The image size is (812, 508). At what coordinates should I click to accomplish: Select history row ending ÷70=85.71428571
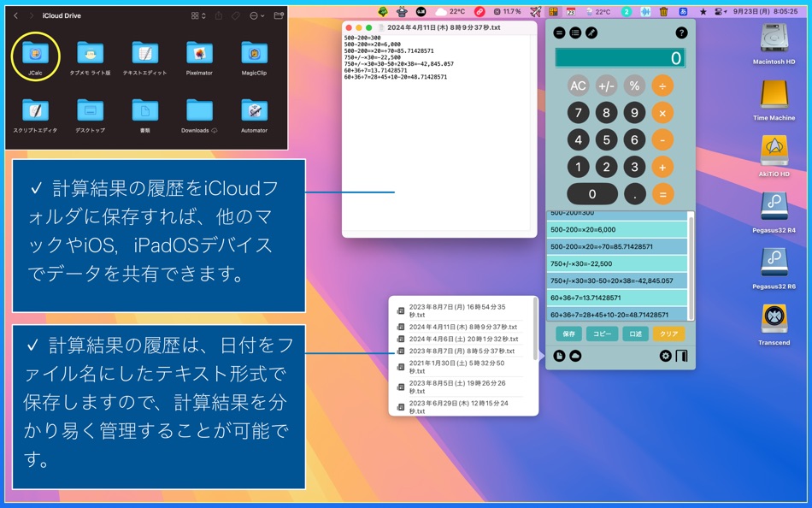pyautogui.click(x=617, y=247)
